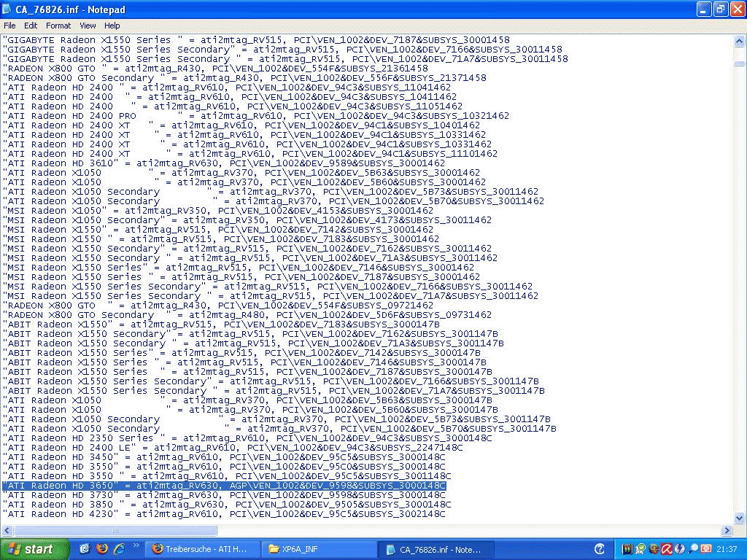Image resolution: width=747 pixels, height=560 pixels.
Task: Minimize the Notepad window
Action: click(704, 9)
